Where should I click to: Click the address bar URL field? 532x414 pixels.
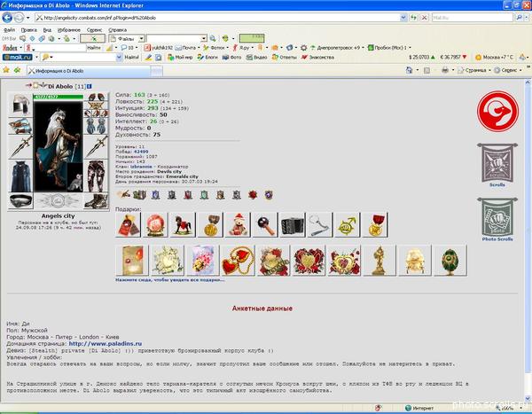[x=217, y=18]
